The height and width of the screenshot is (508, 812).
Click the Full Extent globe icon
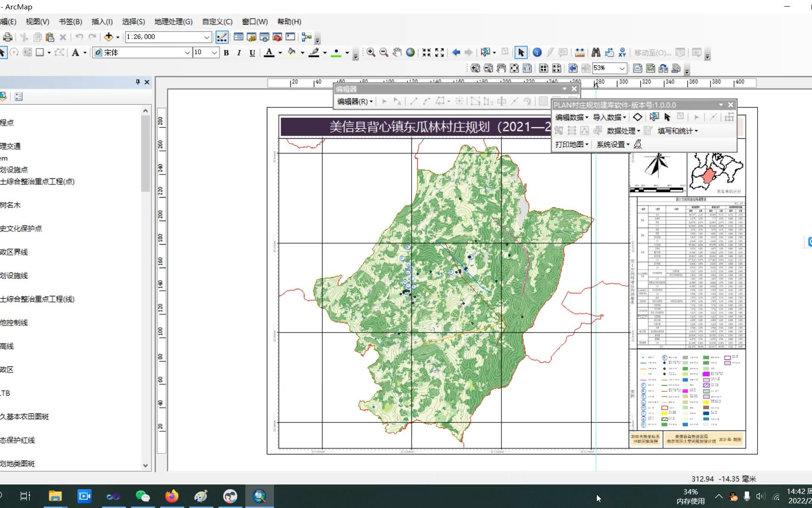[x=410, y=52]
